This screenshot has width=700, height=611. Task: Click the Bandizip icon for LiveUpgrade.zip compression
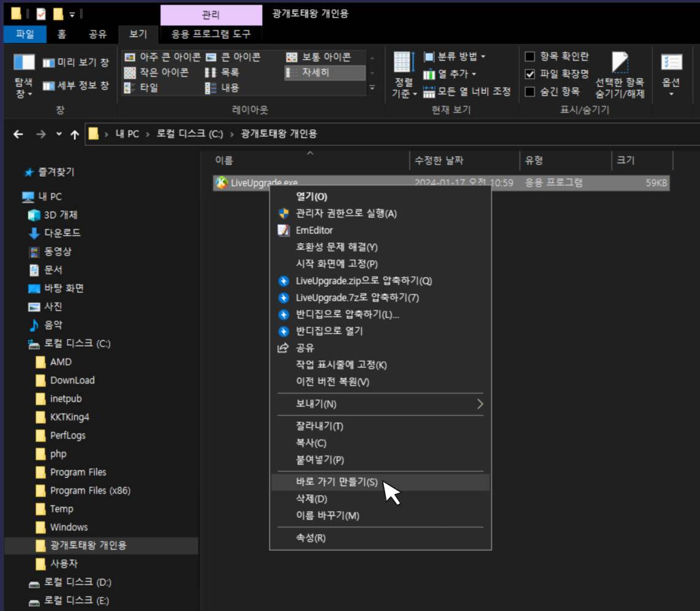tap(284, 281)
